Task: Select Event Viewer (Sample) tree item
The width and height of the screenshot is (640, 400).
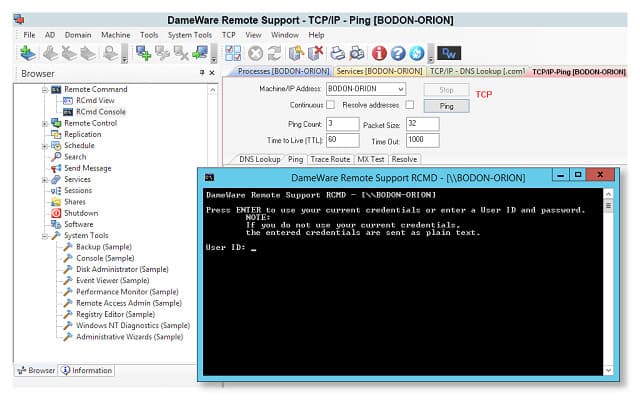Action: (112, 280)
